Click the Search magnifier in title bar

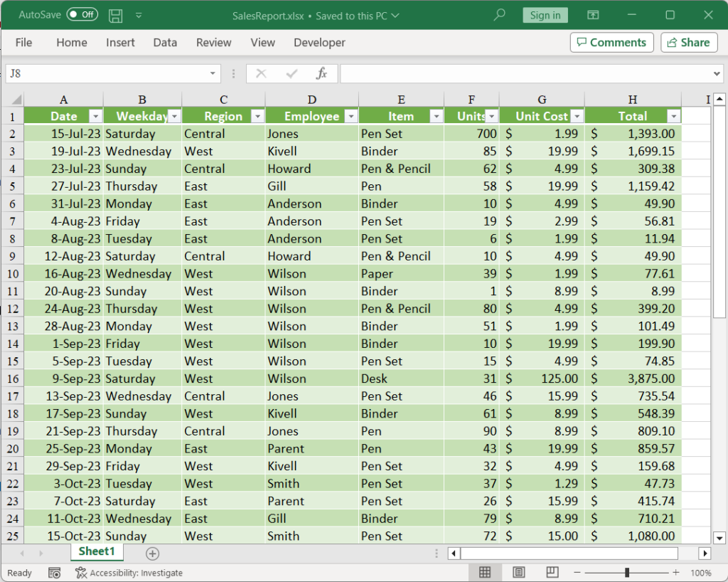[499, 14]
